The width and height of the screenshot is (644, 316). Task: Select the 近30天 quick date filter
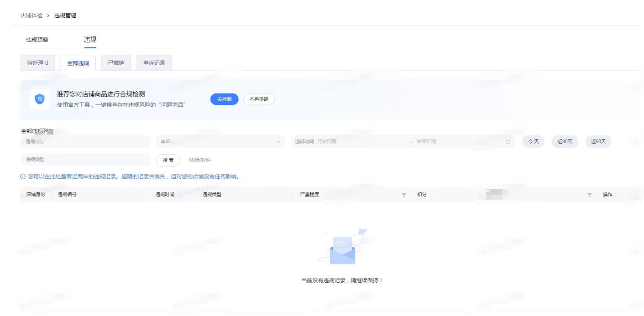coord(565,142)
